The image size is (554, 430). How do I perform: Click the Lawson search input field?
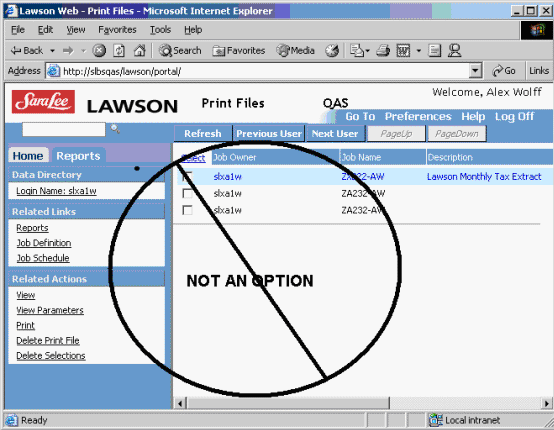pos(64,129)
